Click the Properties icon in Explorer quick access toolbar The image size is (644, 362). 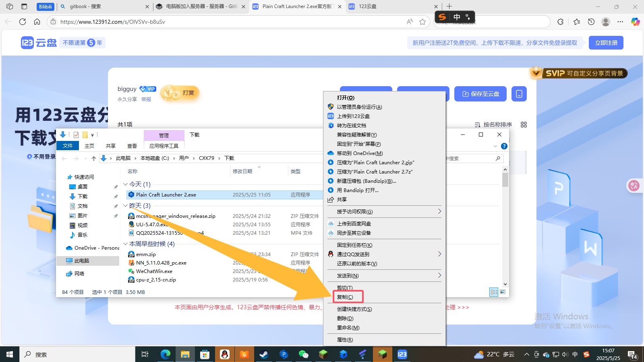point(76,135)
